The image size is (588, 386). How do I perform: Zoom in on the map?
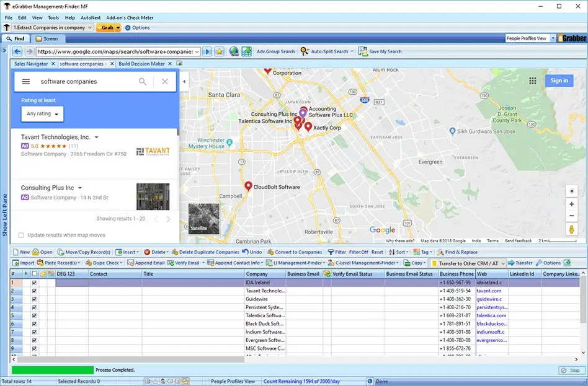point(571,204)
